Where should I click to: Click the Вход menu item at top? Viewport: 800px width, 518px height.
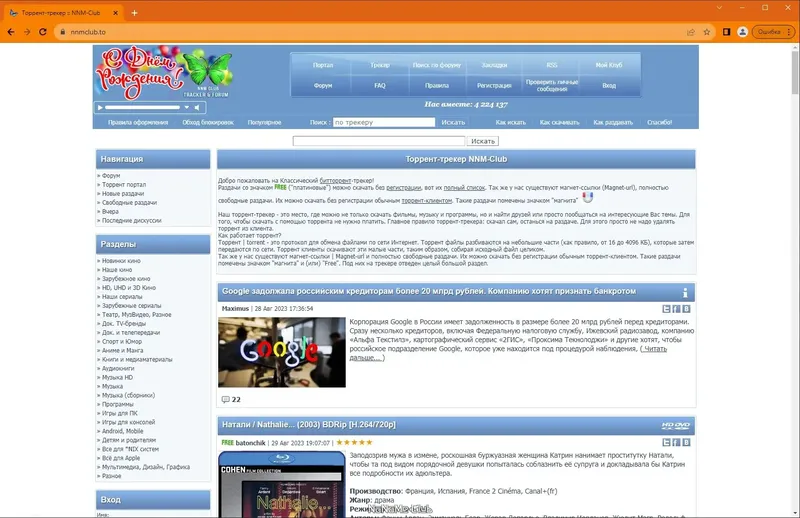(609, 85)
